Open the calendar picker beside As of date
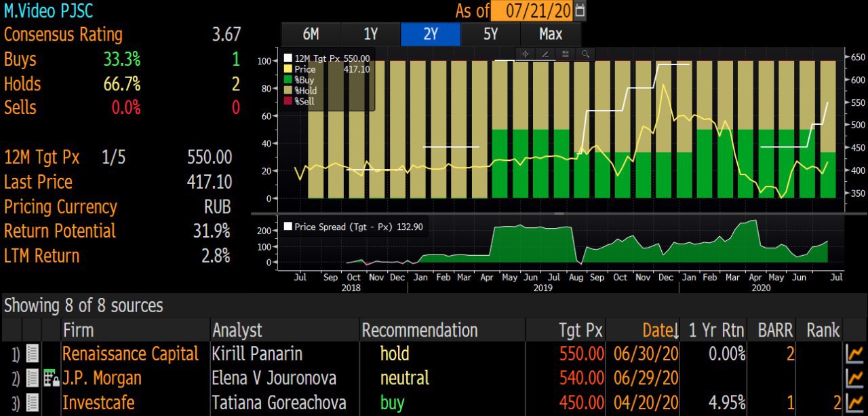This screenshot has width=868, height=416. [580, 11]
